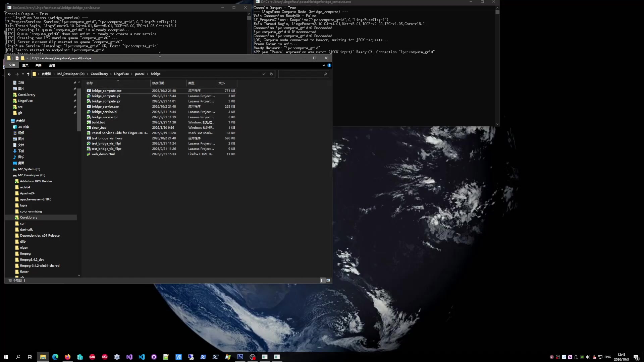Click LingoFuse in the breadcrumb path
The height and width of the screenshot is (362, 644).
click(121, 74)
